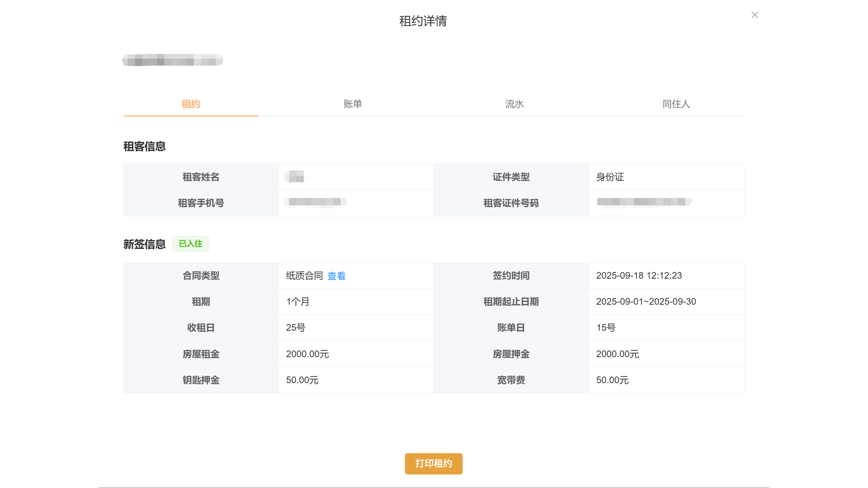Click the signing time 2025-09-18 12:12:23
Image resolution: width=868 pixels, height=488 pixels.
638,276
